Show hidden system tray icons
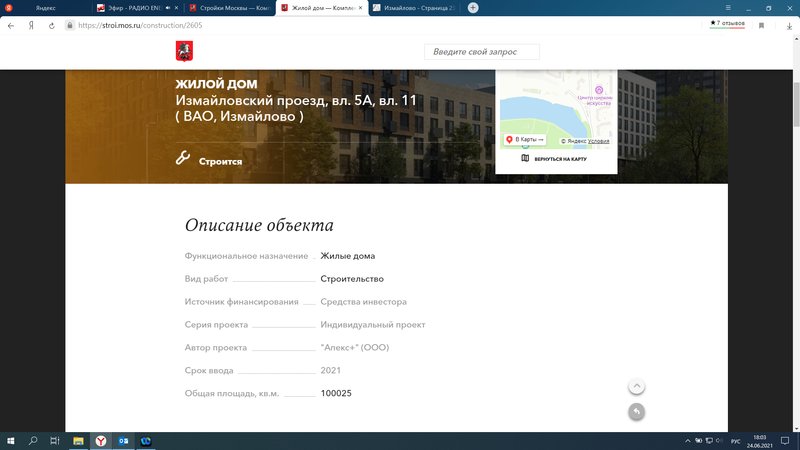The height and width of the screenshot is (450, 800). tap(688, 441)
